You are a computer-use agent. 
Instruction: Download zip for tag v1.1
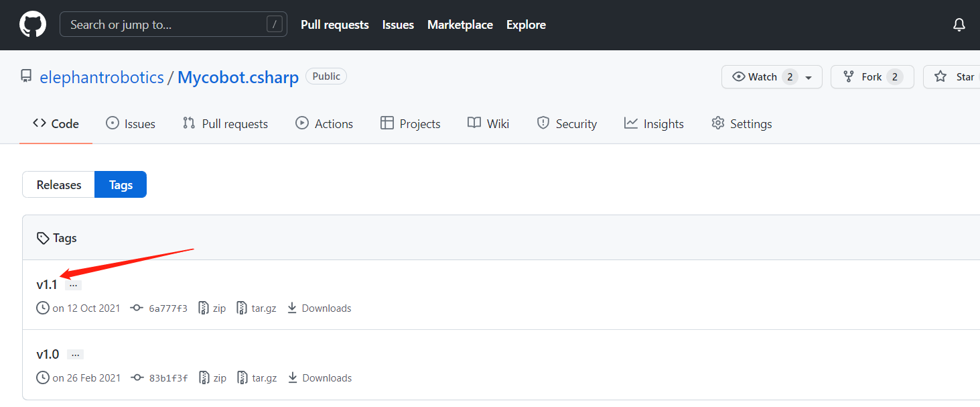[x=212, y=308]
